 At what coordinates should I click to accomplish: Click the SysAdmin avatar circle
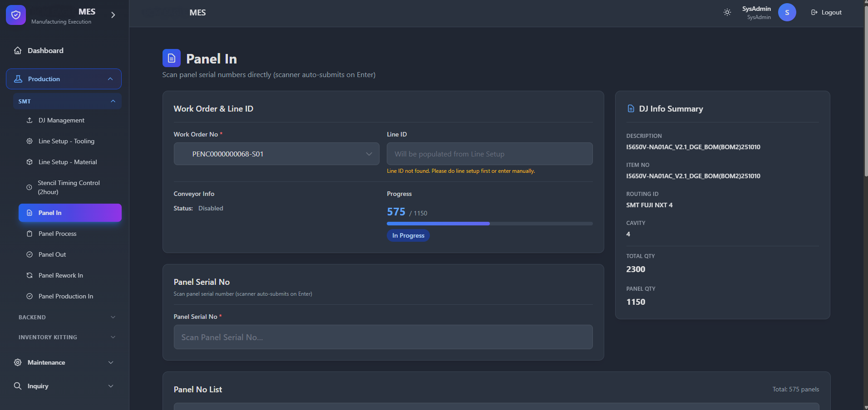coord(787,12)
